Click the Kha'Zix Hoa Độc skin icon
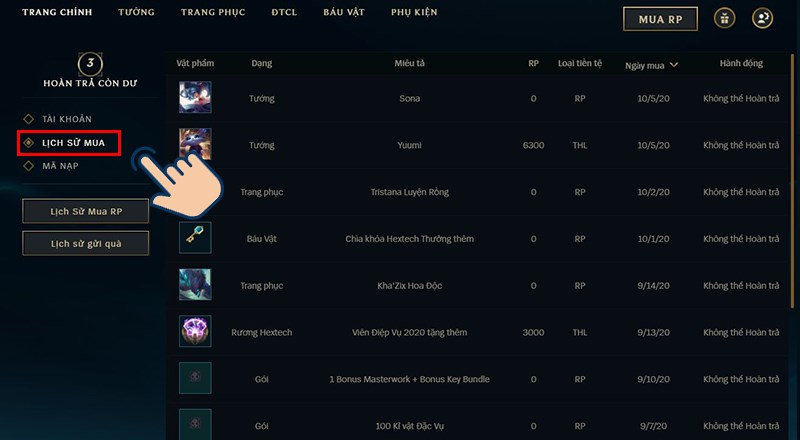This screenshot has width=800, height=440. point(195,285)
